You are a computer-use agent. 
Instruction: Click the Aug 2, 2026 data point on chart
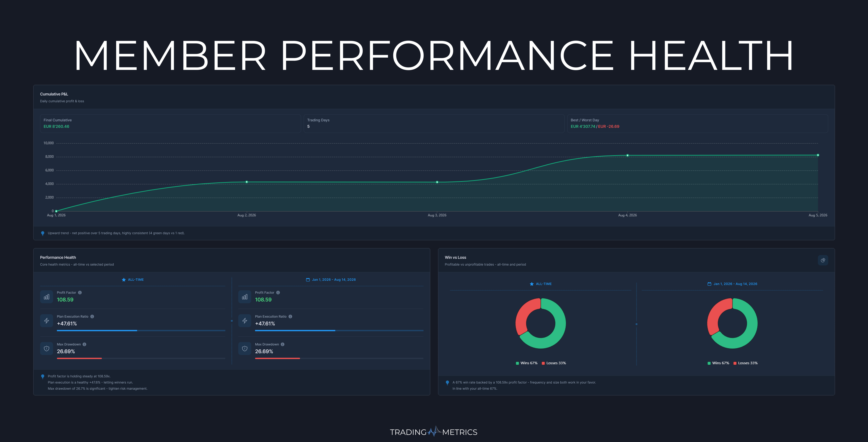pyautogui.click(x=247, y=182)
